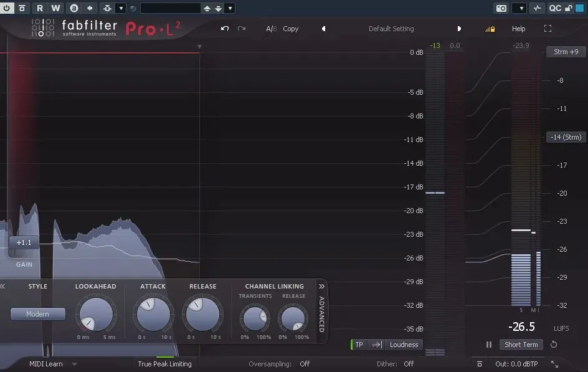Click the meter scale icon beside TP

point(377,345)
